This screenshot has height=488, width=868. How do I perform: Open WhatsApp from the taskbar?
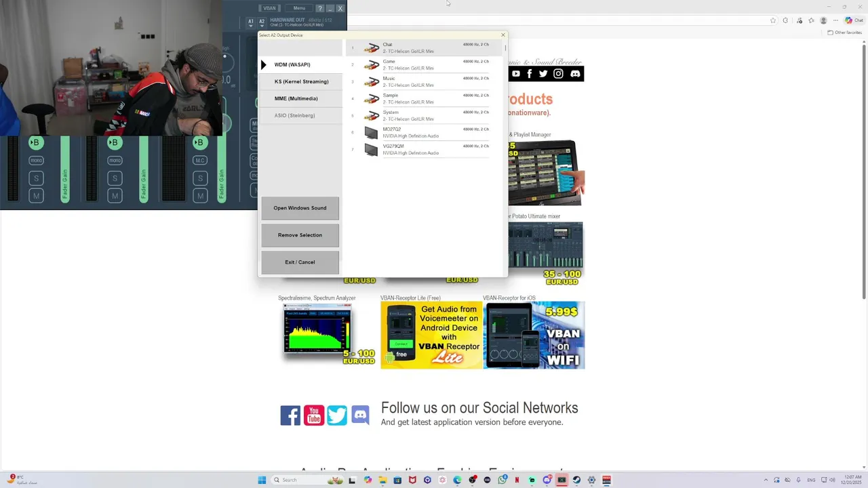tap(502, 480)
